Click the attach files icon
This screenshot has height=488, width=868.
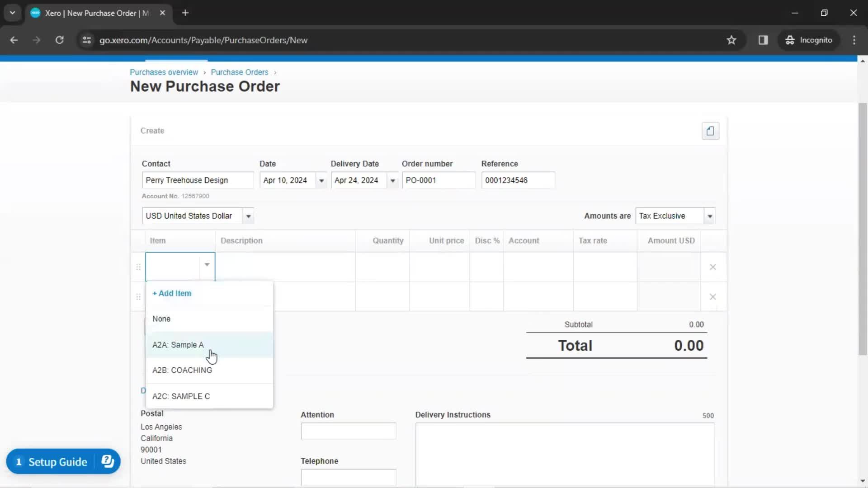tap(710, 131)
